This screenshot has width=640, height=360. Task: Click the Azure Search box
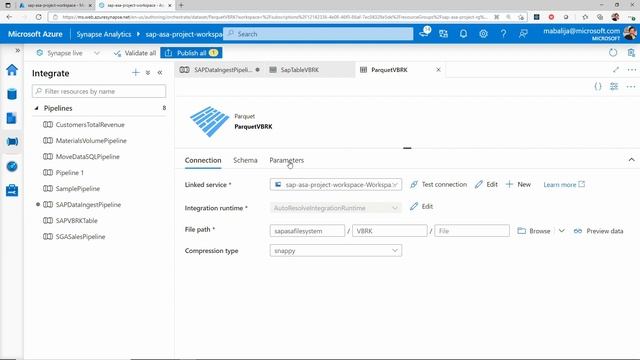[x=318, y=34]
